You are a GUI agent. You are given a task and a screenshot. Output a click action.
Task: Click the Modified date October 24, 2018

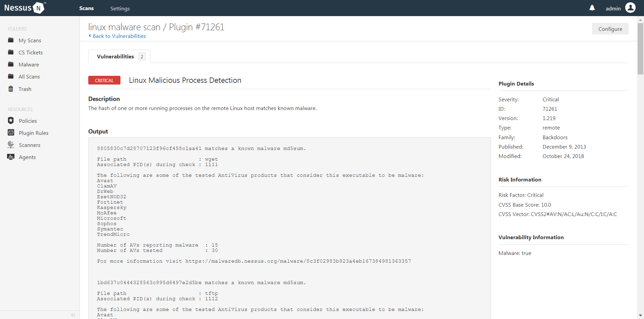click(x=563, y=156)
